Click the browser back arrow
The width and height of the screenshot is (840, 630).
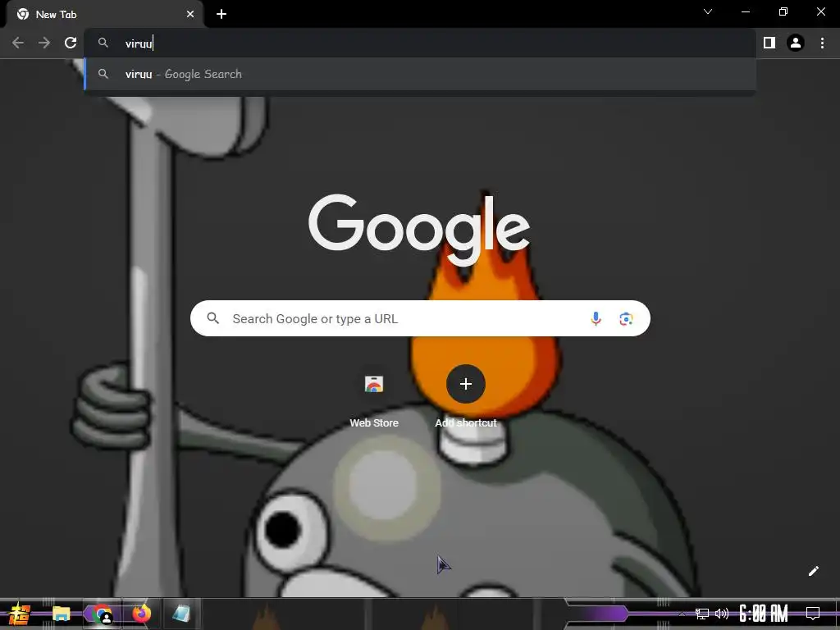click(18, 43)
